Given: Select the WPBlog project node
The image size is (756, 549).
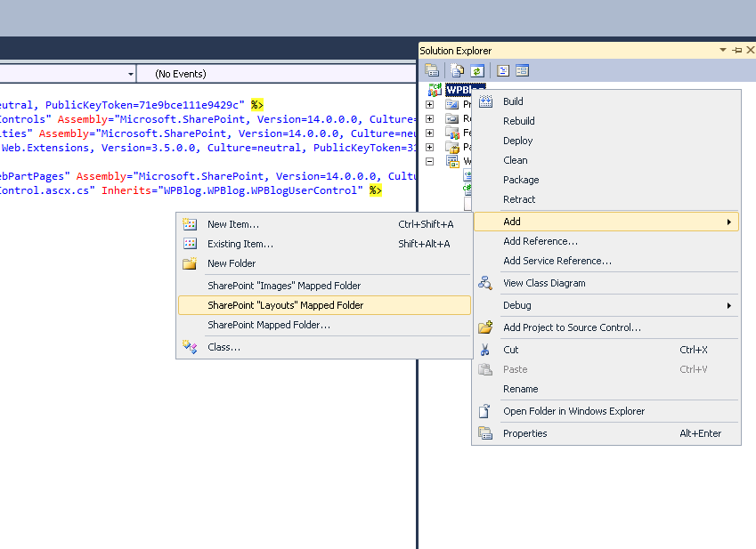Looking at the screenshot, I should pyautogui.click(x=458, y=90).
